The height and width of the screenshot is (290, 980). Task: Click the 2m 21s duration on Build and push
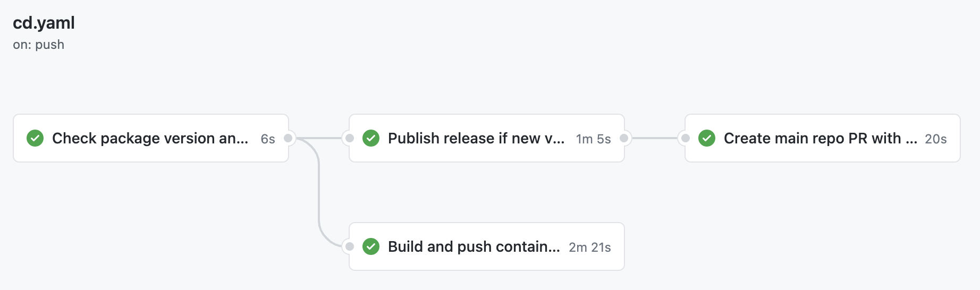[x=589, y=248]
